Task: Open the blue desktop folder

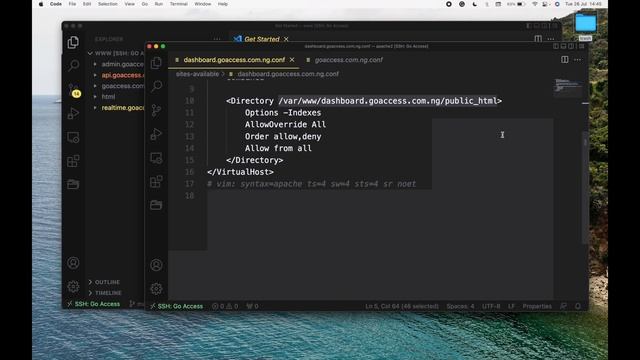Action: coord(586,23)
